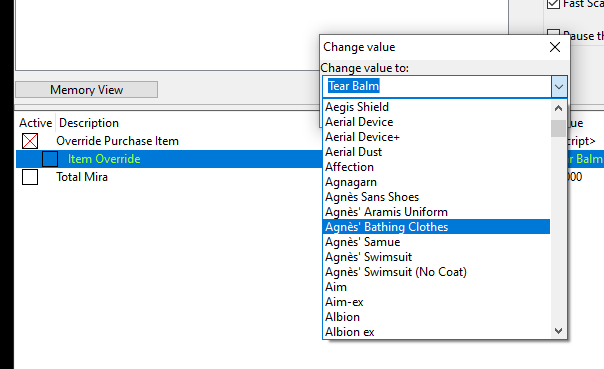Choose Aim from the item list
Screen dimensions: 604x369
click(x=436, y=287)
